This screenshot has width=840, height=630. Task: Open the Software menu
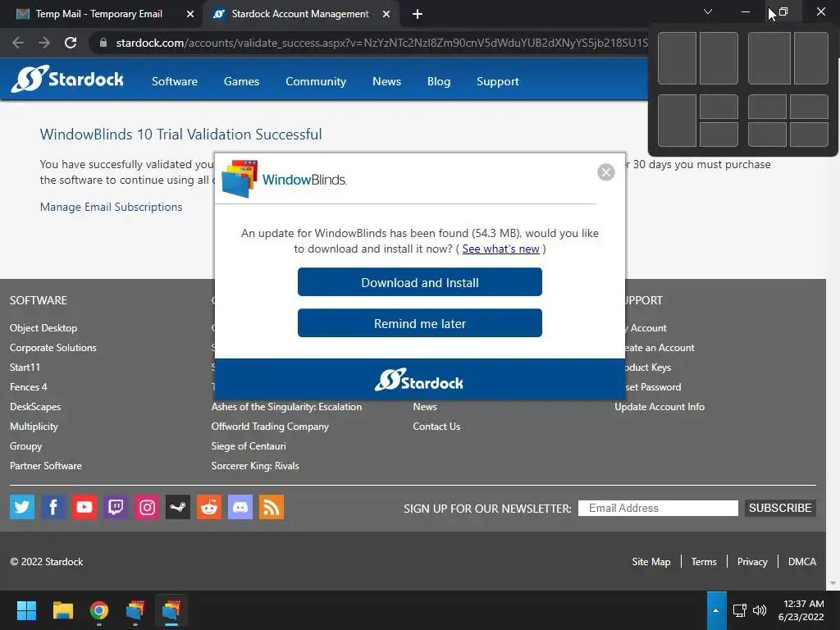tap(175, 81)
